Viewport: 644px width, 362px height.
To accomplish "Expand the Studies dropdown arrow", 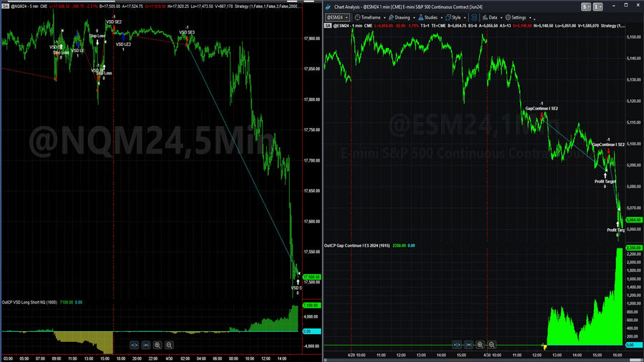I will point(441,18).
